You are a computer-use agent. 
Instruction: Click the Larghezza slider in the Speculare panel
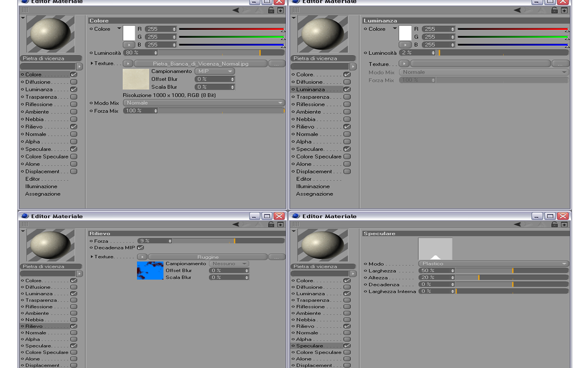click(512, 271)
